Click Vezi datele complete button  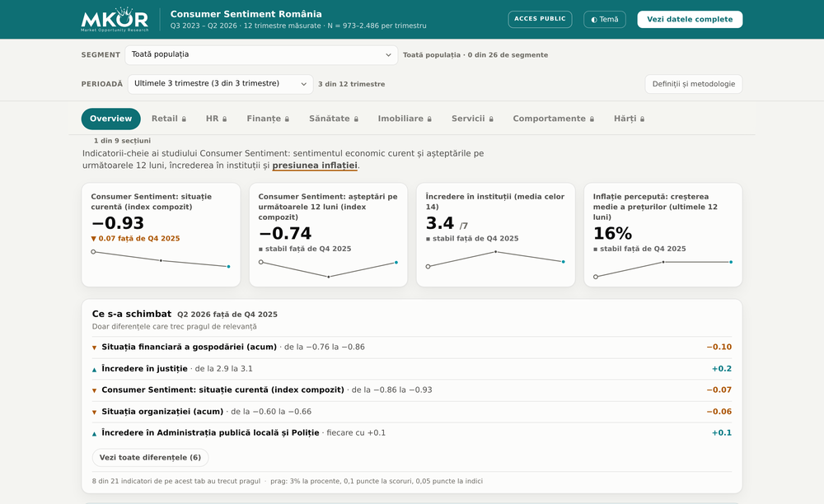pyautogui.click(x=690, y=20)
